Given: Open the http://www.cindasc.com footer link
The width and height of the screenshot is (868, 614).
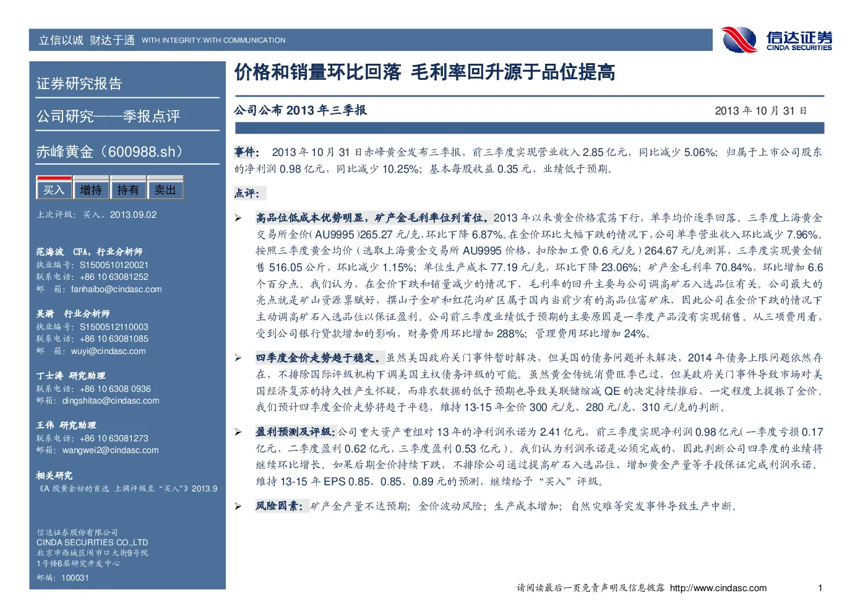Looking at the screenshot, I should (x=718, y=588).
